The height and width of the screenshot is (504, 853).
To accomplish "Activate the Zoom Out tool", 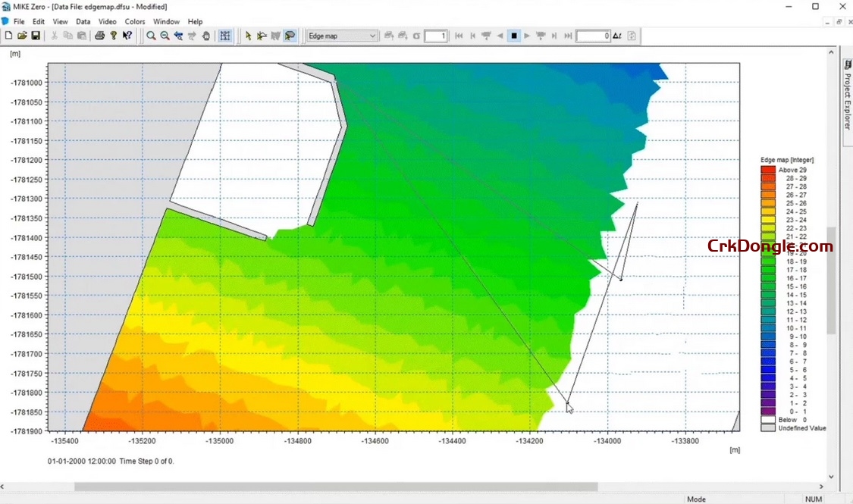I will point(165,36).
